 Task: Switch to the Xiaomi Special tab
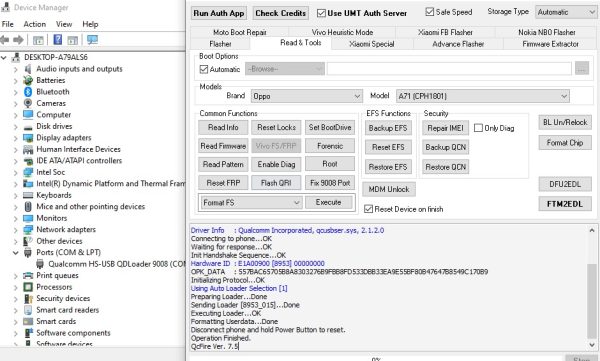(372, 44)
